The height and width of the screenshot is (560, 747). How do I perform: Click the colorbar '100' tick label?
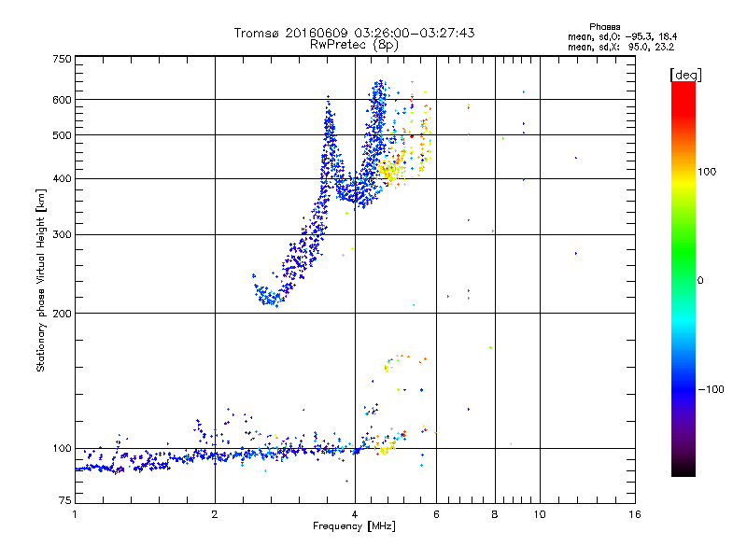pyautogui.click(x=707, y=172)
